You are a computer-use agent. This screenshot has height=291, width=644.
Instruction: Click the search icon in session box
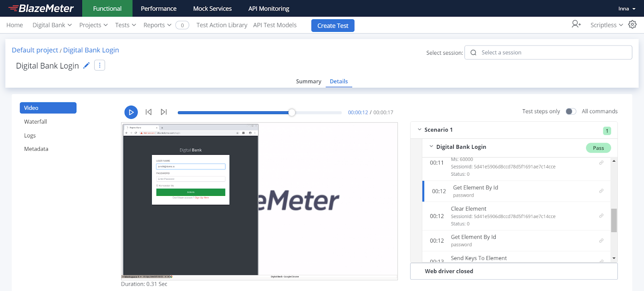pyautogui.click(x=473, y=52)
